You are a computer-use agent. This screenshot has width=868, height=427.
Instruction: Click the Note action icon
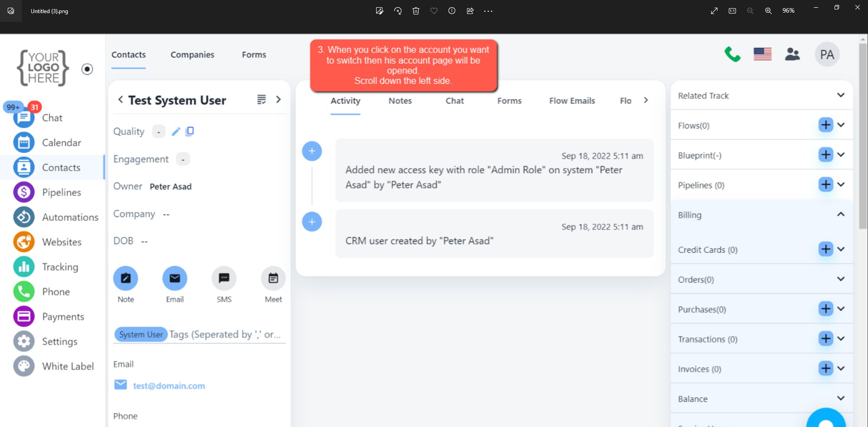126,278
